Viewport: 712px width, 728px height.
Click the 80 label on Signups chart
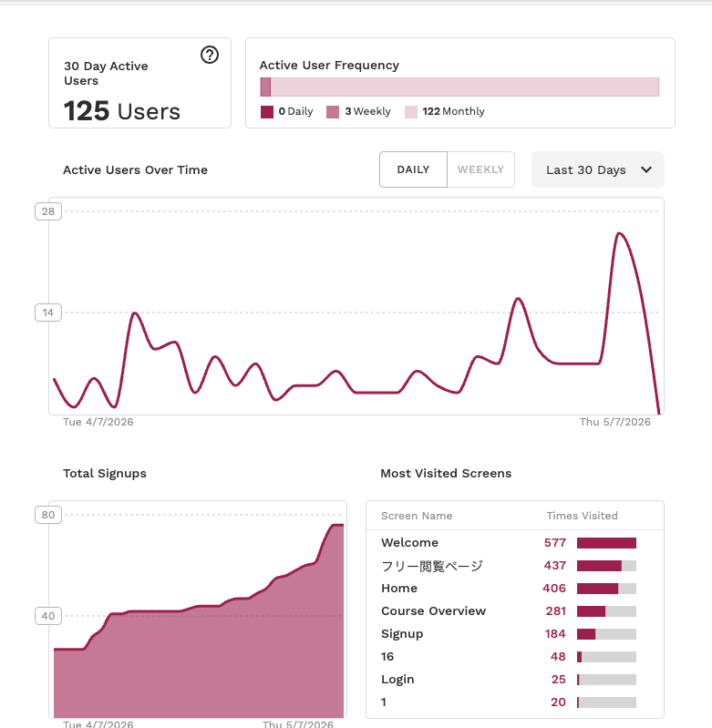click(48, 515)
